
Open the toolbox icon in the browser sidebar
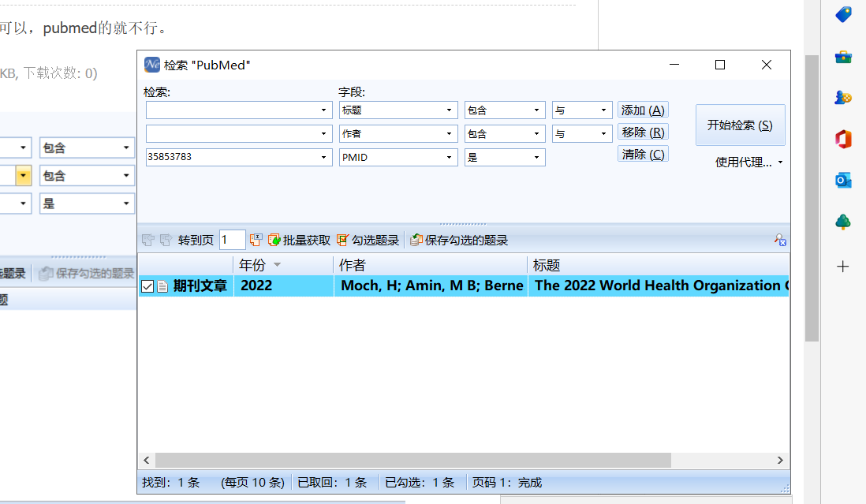pyautogui.click(x=843, y=56)
